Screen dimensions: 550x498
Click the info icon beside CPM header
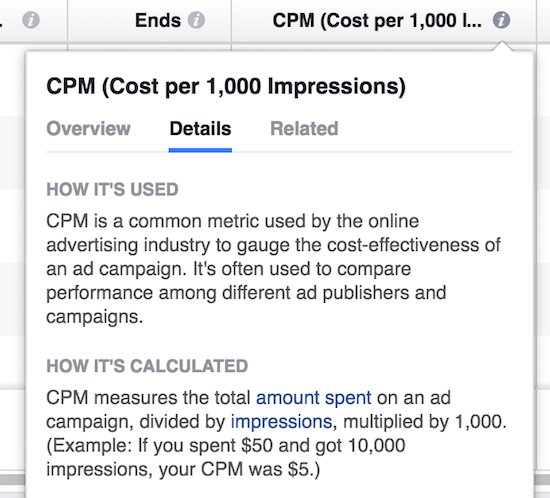501,20
